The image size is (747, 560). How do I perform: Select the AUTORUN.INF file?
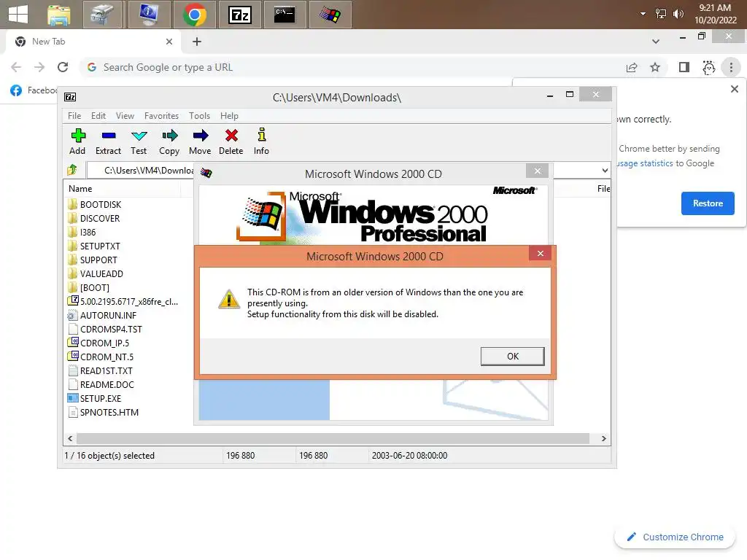click(x=102, y=315)
